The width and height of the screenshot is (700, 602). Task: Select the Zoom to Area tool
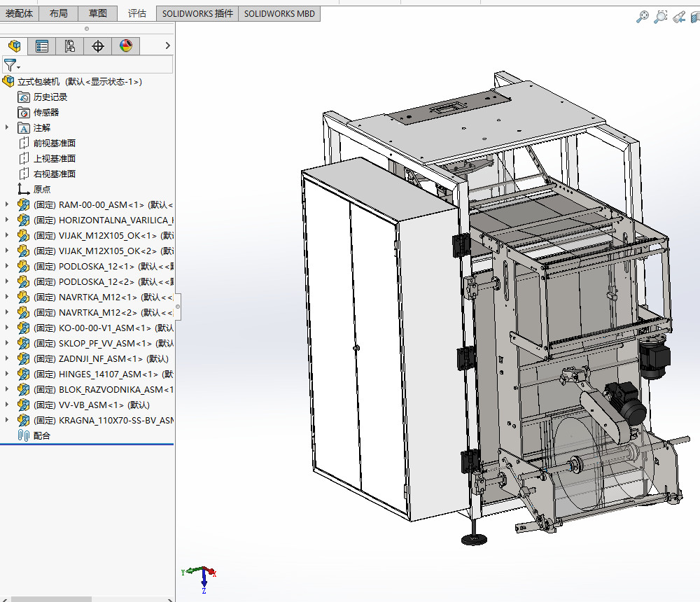[660, 17]
